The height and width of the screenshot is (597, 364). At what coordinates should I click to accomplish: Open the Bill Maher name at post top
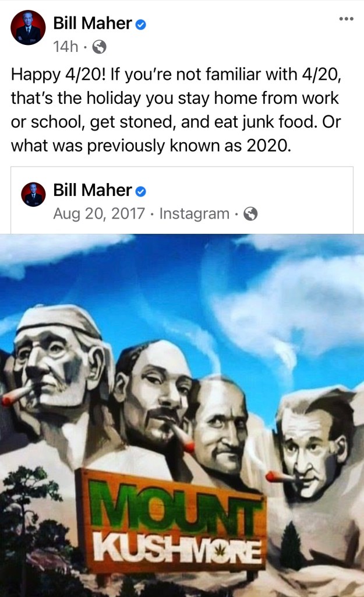(x=93, y=23)
